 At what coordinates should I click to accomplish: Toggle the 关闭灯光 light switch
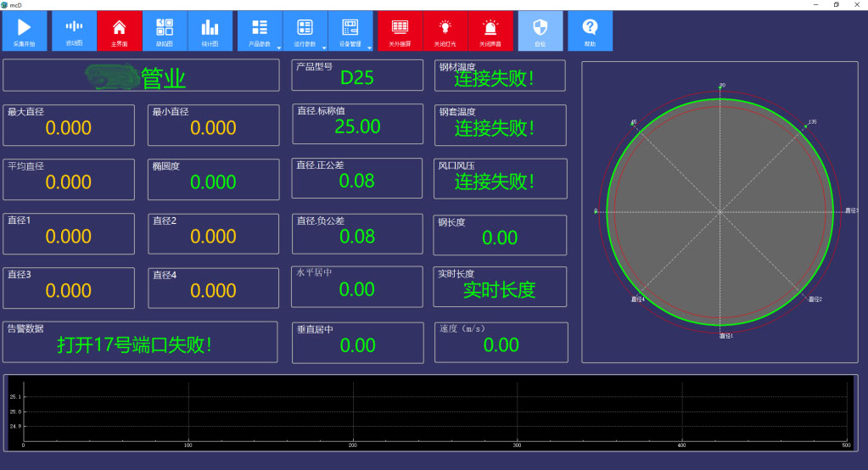point(445,31)
